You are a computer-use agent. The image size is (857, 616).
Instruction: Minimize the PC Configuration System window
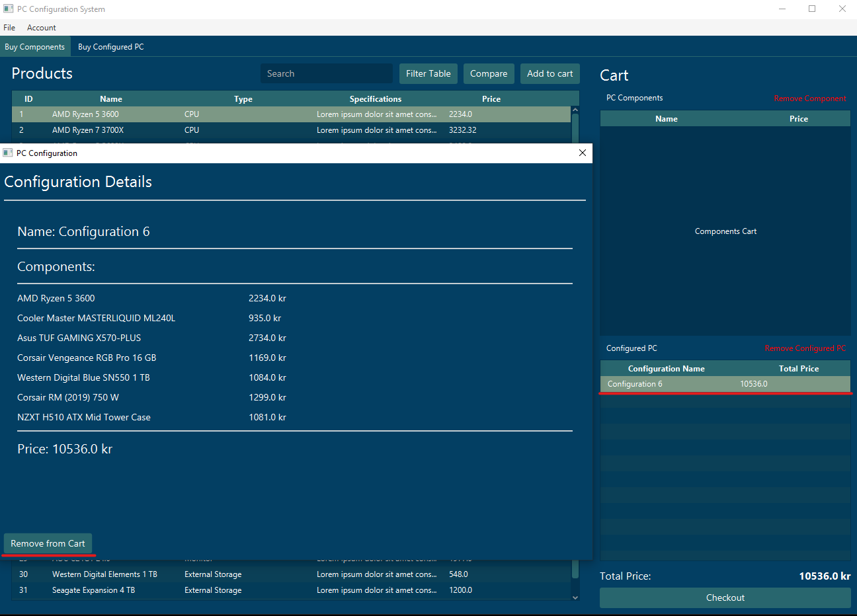tap(783, 9)
